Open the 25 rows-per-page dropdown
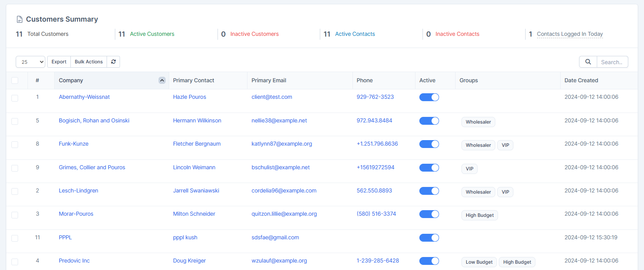This screenshot has width=644, height=270. pos(31,62)
